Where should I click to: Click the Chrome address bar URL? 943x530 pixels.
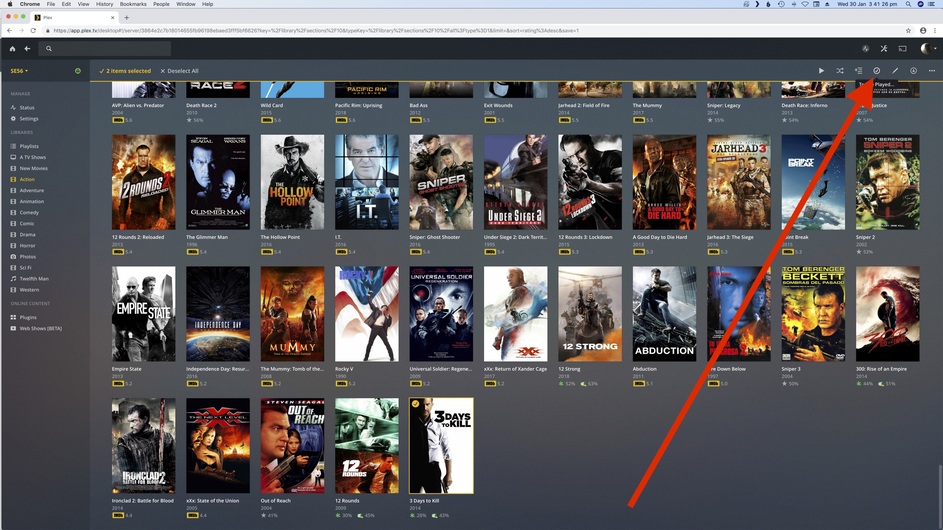316,31
